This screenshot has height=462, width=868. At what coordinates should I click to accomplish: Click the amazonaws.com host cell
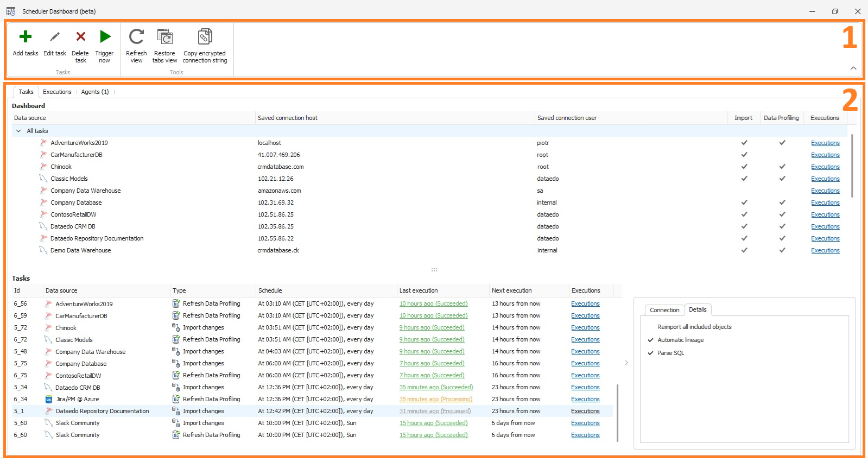[279, 191]
